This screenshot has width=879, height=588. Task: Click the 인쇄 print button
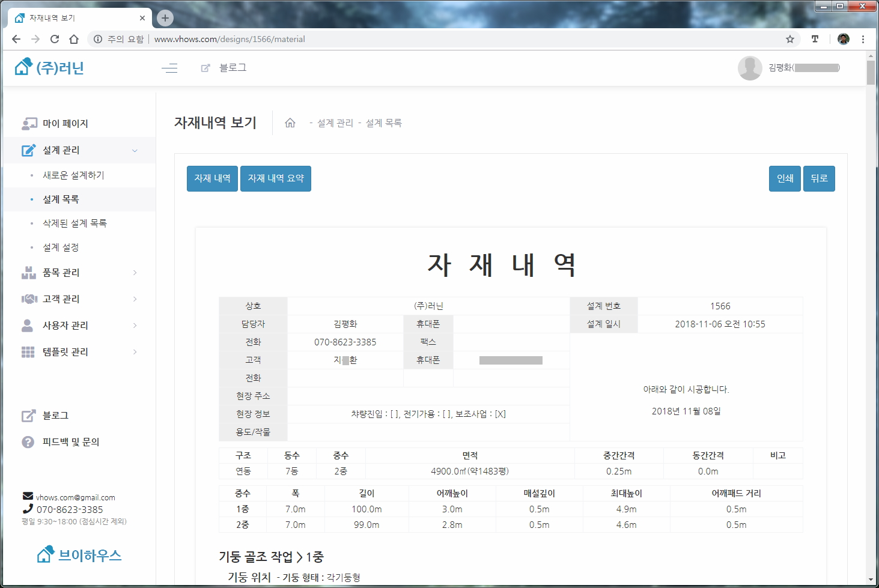click(x=785, y=178)
